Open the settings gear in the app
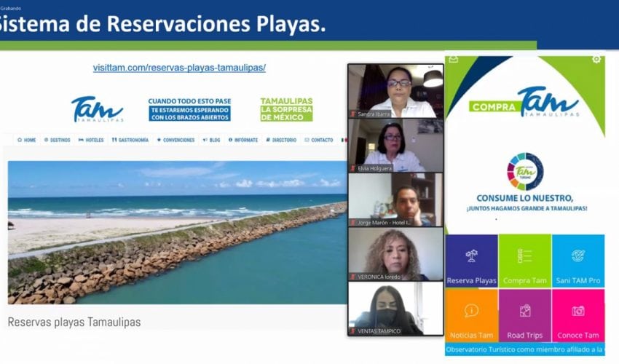This screenshot has height=364, width=619. coord(596,59)
